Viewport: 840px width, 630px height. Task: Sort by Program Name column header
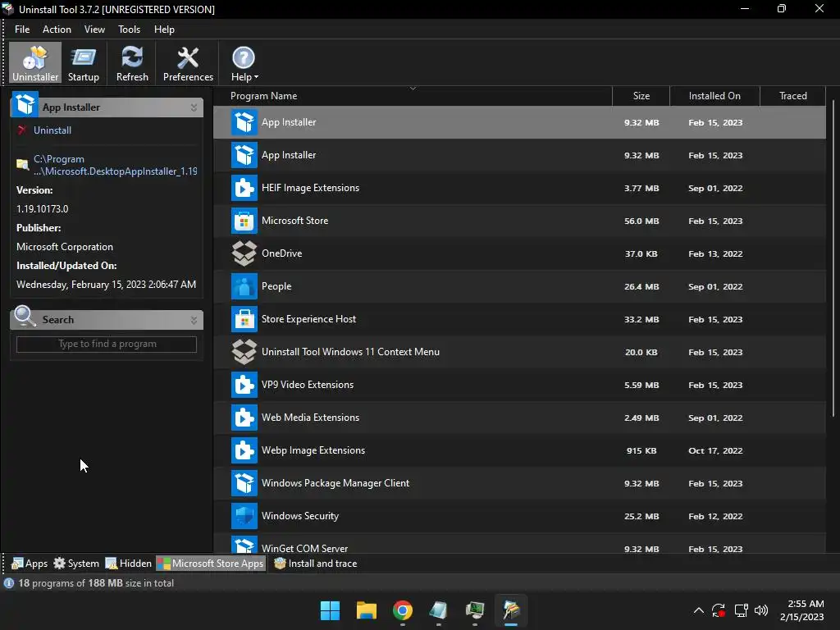click(x=413, y=96)
